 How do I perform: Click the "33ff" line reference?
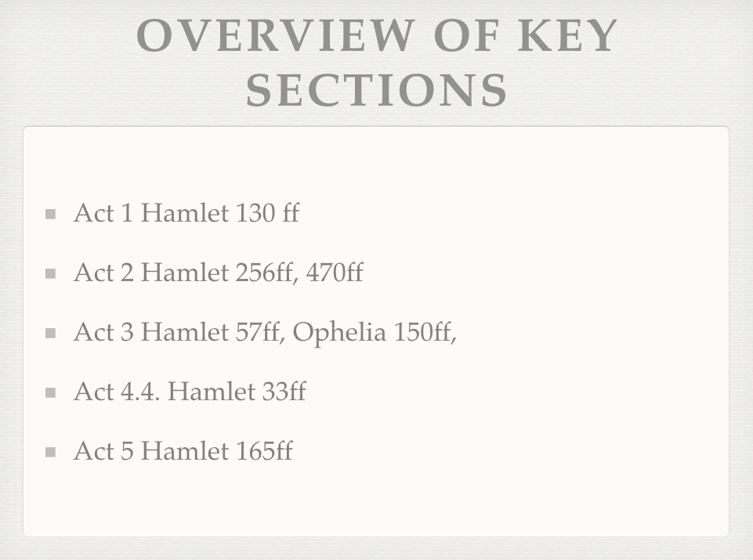click(x=284, y=392)
